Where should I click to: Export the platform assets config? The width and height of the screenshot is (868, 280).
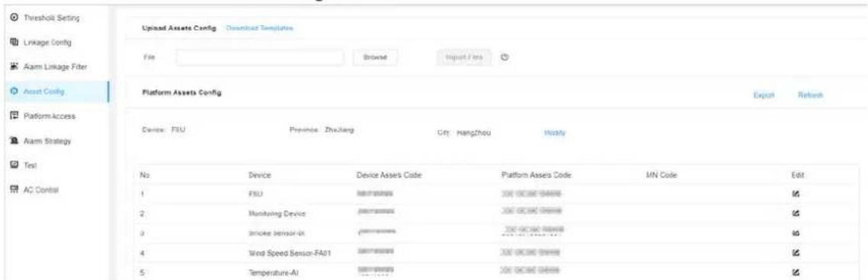click(763, 95)
